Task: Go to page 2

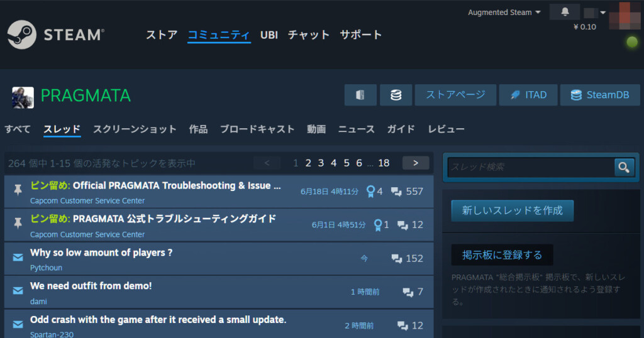Action: [x=308, y=163]
